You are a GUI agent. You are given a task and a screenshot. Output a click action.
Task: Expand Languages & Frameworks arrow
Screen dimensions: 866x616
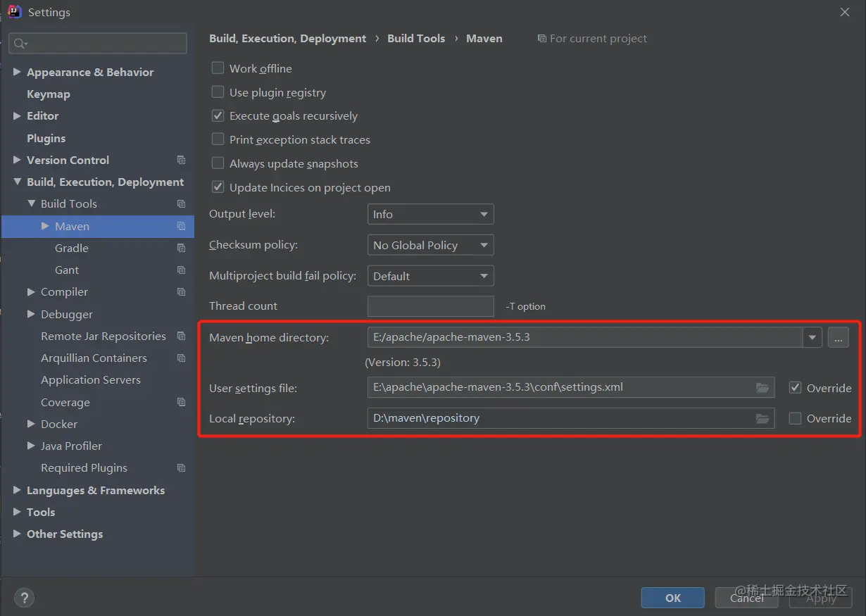(17, 490)
